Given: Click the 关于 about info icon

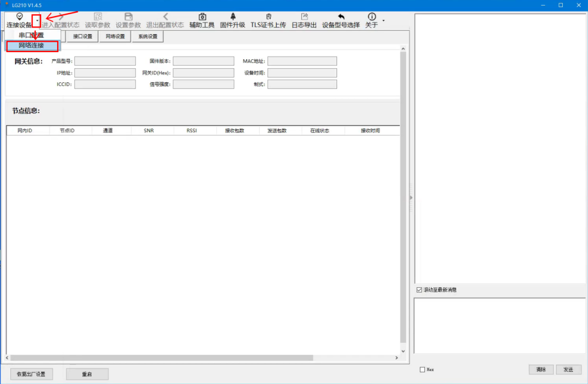Looking at the screenshot, I should click(372, 17).
